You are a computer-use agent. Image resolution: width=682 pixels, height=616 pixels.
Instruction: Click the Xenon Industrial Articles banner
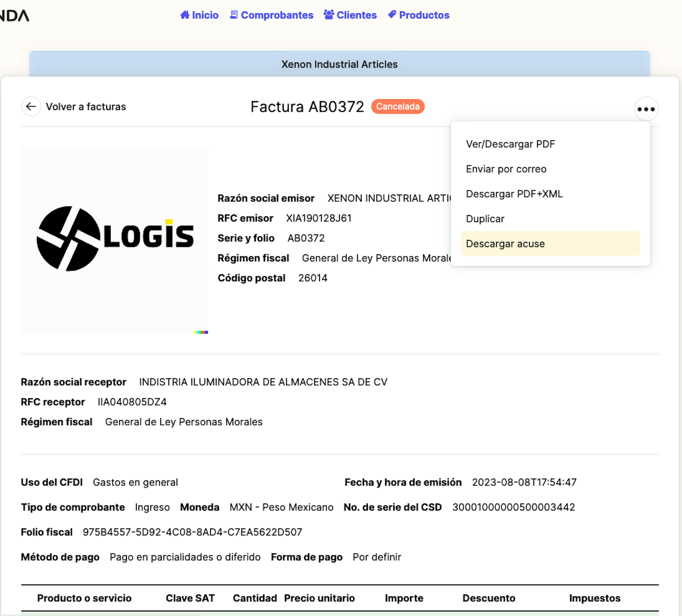coord(339,64)
